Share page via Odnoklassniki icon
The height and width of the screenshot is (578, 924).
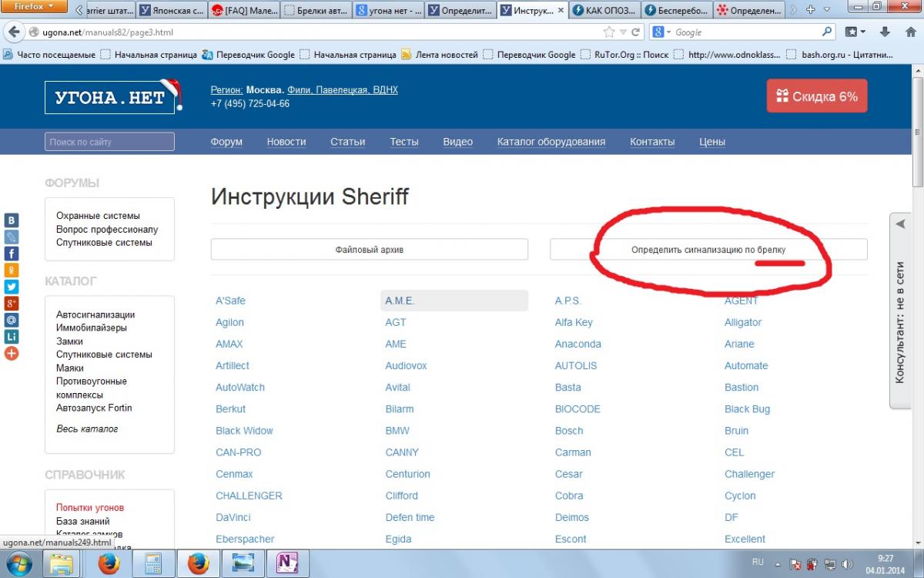[12, 270]
